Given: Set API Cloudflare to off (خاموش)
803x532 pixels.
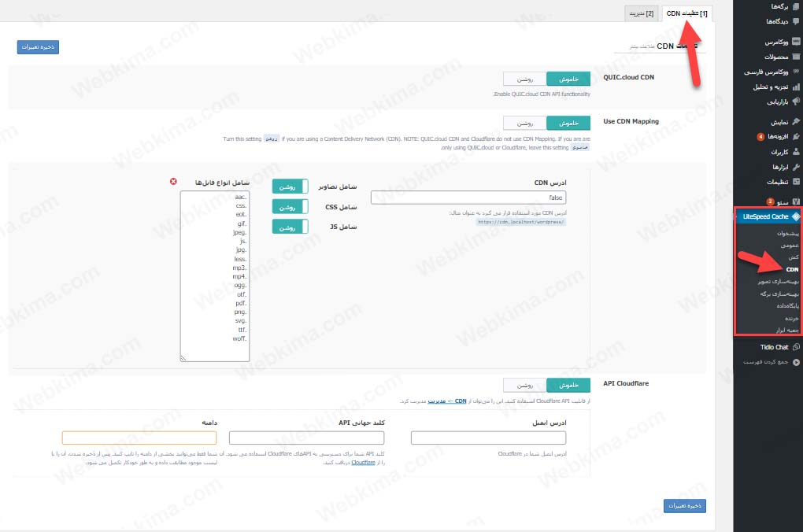Looking at the screenshot, I should [568, 385].
